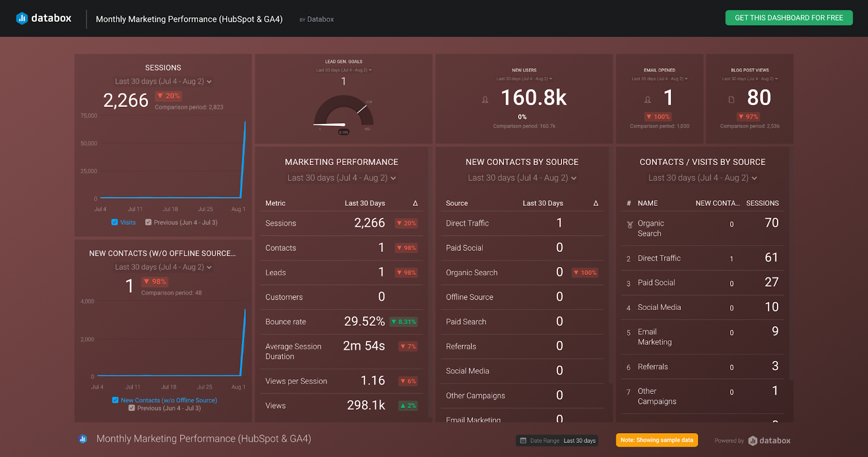Click the 98% decrease badge in New Contacts chart

[155, 282]
